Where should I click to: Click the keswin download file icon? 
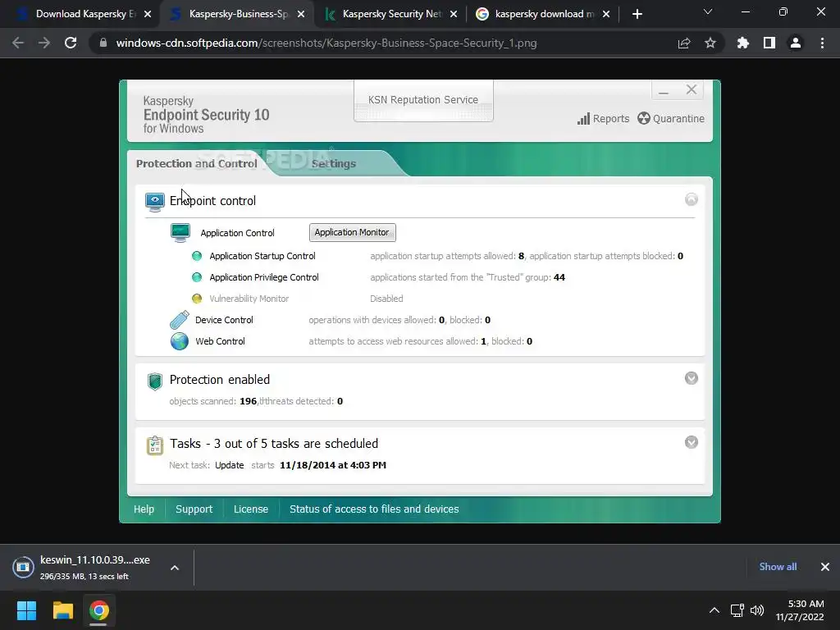(23, 567)
